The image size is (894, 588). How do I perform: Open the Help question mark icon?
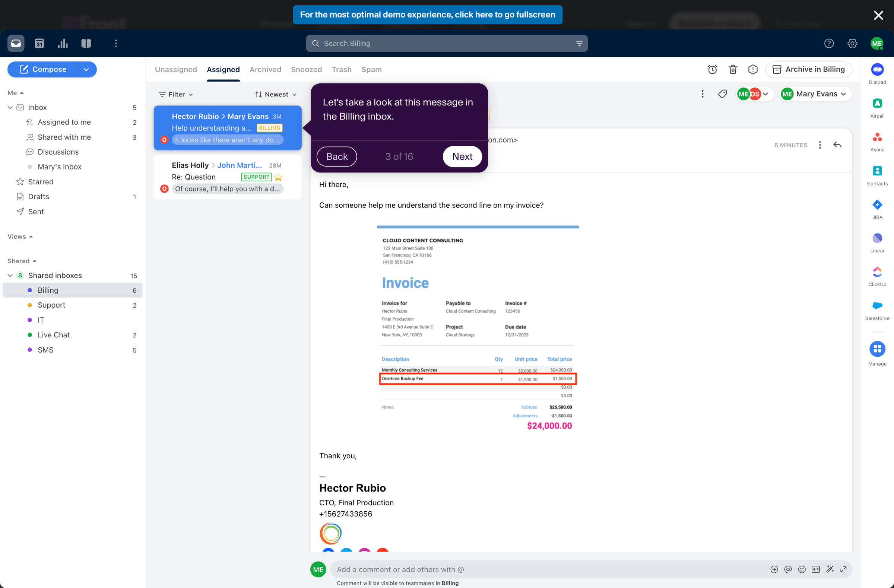pyautogui.click(x=829, y=44)
